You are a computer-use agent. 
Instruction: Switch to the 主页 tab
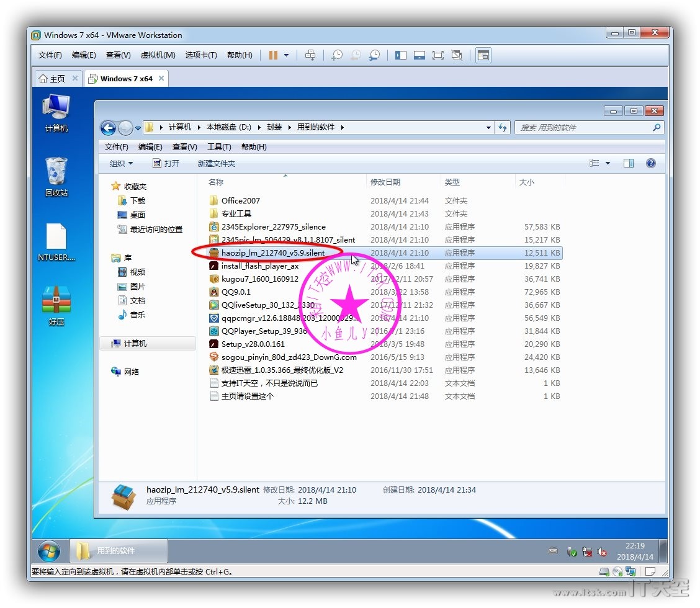pyautogui.click(x=52, y=79)
